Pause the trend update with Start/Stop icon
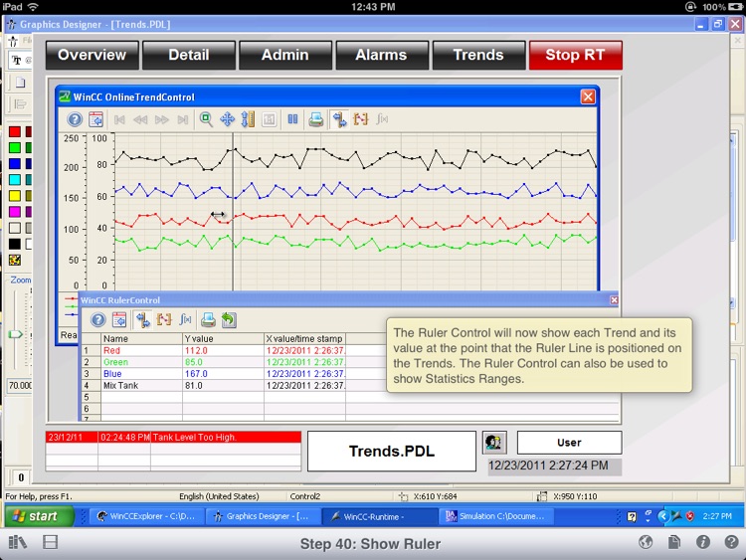This screenshot has width=746, height=560. 292,119
